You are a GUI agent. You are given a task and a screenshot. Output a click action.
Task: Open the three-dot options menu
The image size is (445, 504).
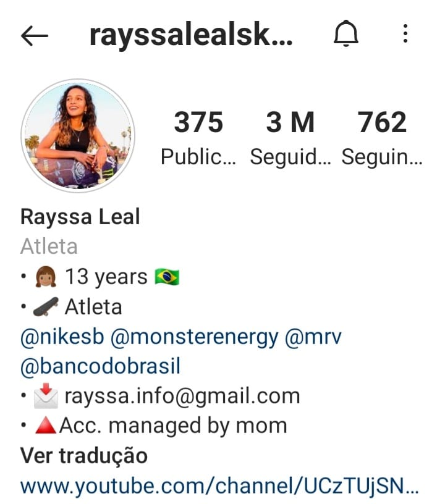click(405, 33)
